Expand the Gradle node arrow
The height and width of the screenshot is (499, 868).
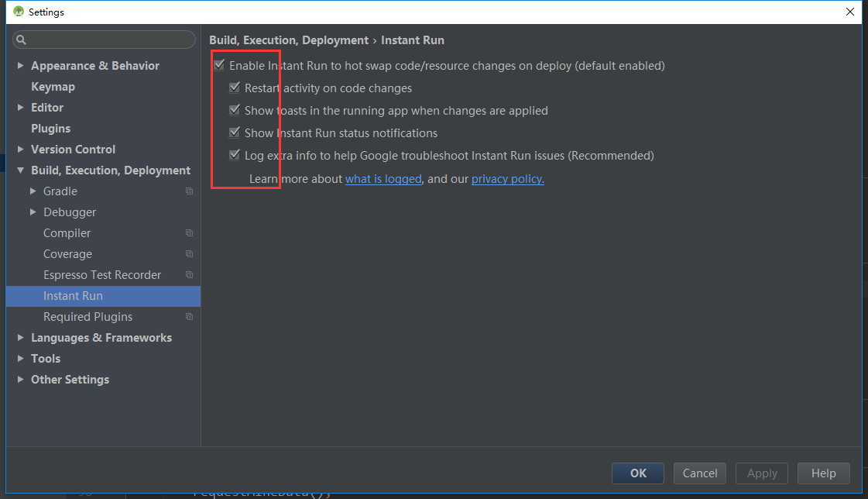click(x=33, y=191)
